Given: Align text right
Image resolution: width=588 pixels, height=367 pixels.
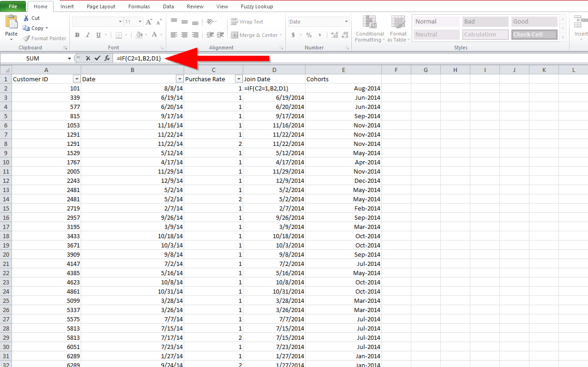Looking at the screenshot, I should tap(195, 35).
